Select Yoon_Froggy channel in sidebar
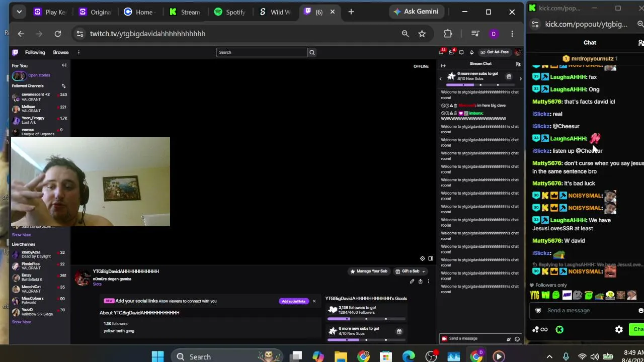Viewport: 644px width, 362px height. click(40, 120)
